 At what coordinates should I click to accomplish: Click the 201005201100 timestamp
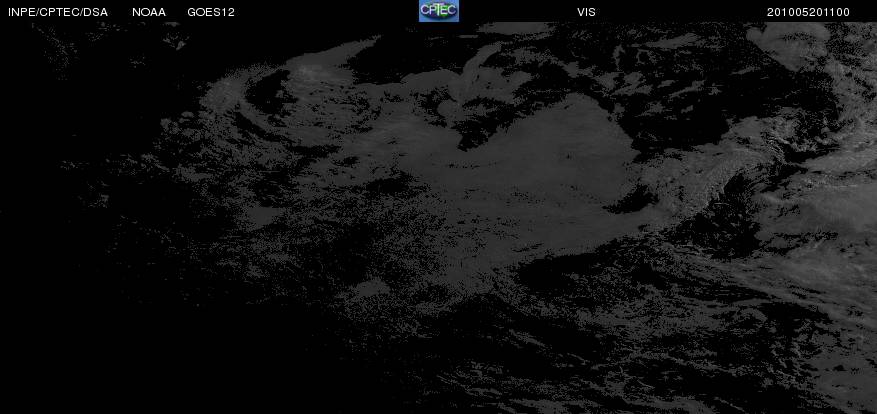(808, 12)
